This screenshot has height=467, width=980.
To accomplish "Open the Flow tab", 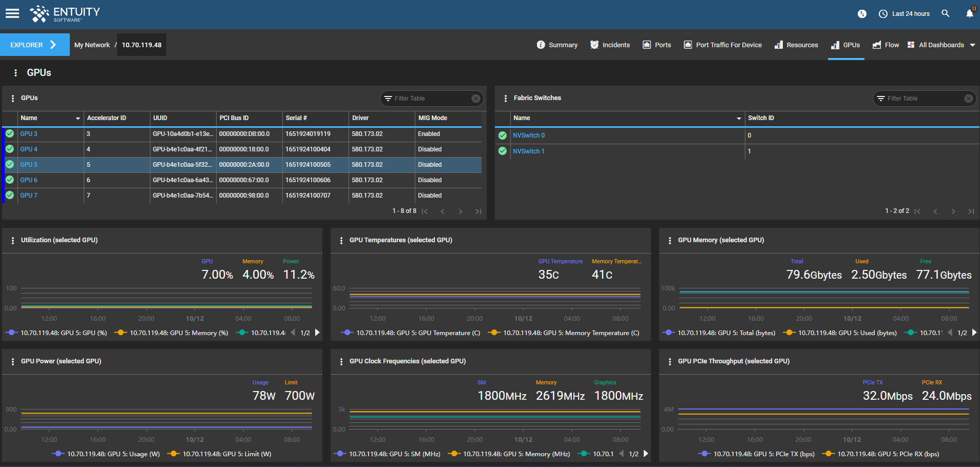I will pyautogui.click(x=886, y=45).
